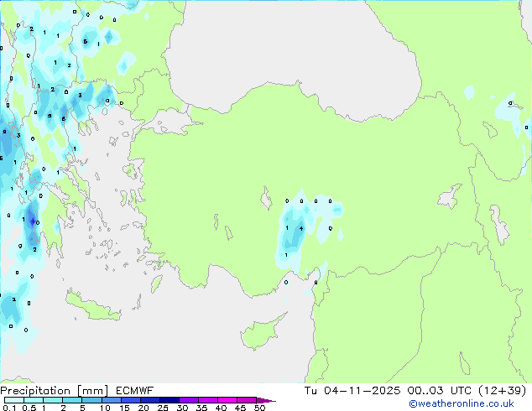Click the '15' legend scale label
Screen dimensions: 532x411
[x=124, y=408]
